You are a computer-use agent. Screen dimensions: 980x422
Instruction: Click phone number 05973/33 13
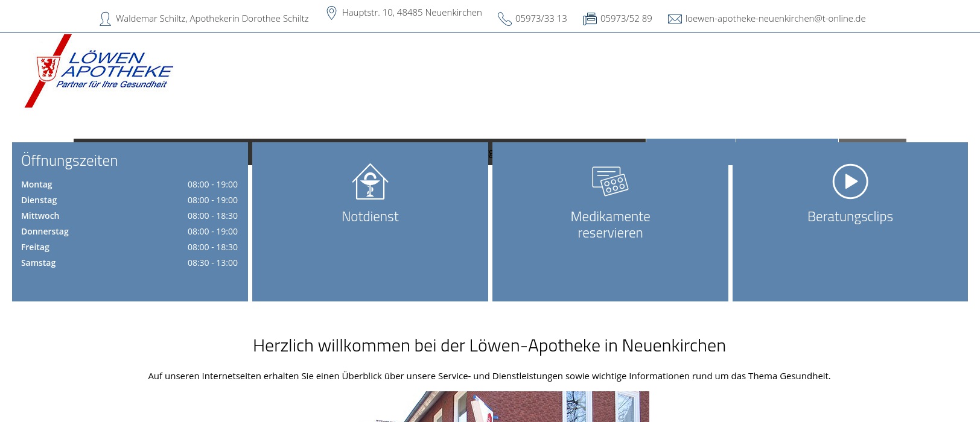pyautogui.click(x=541, y=19)
